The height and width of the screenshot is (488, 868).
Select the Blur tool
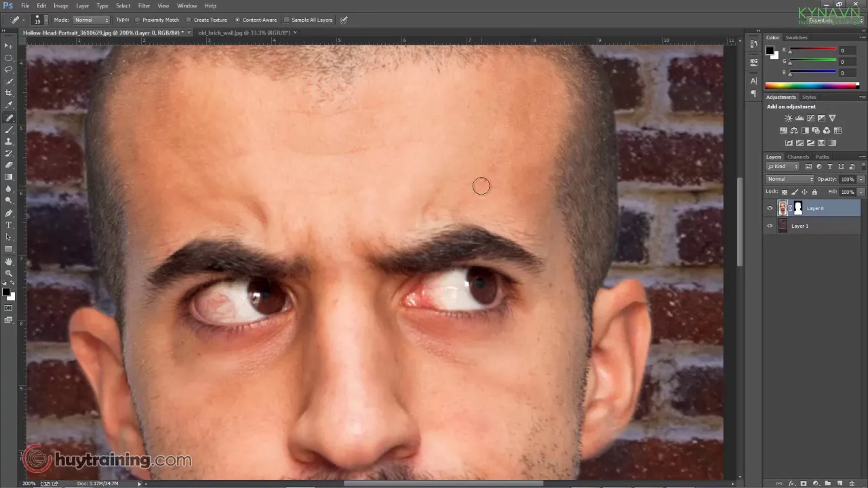(x=9, y=188)
